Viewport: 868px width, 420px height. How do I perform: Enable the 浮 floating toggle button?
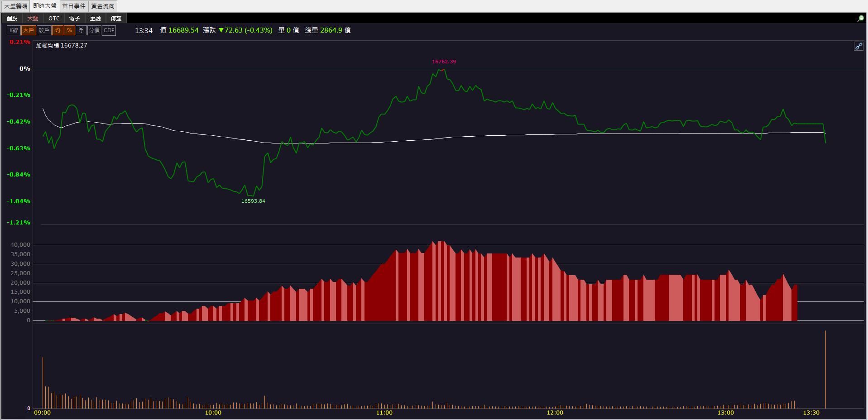(81, 30)
